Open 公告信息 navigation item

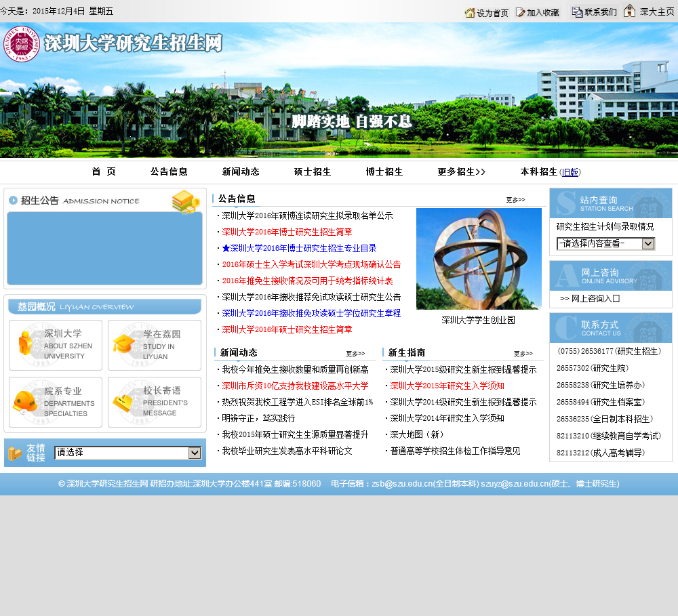[169, 171]
